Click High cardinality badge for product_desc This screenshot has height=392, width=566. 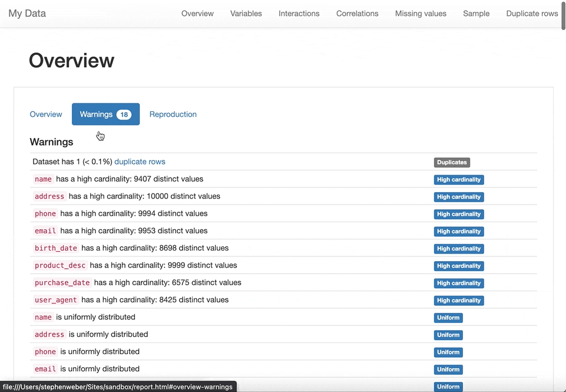[x=459, y=266]
